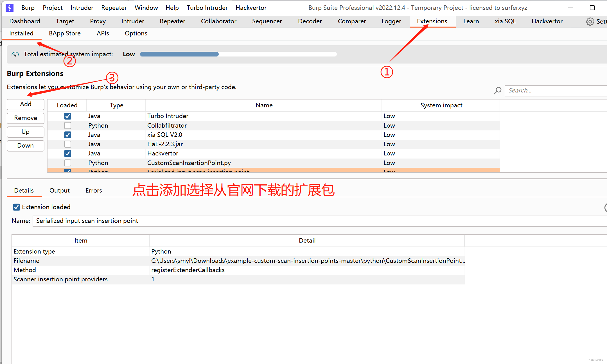
Task: Select the xia SQL V2.0 extension row
Action: pos(197,135)
